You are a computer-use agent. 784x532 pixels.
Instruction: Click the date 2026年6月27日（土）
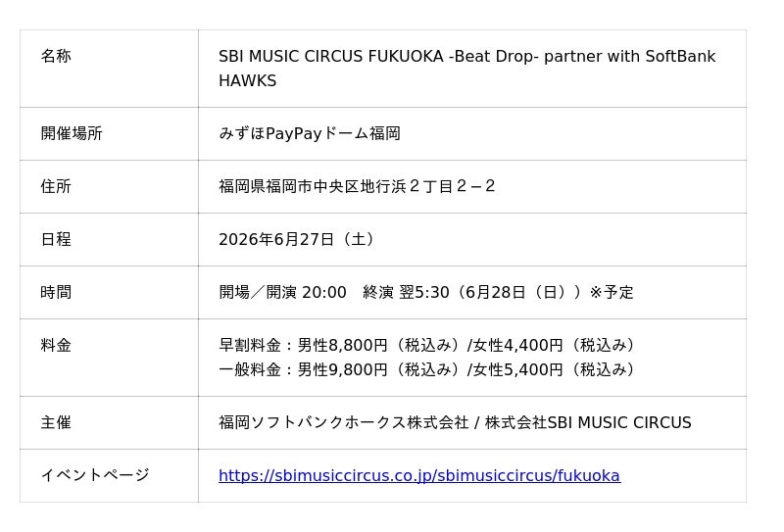click(x=298, y=240)
